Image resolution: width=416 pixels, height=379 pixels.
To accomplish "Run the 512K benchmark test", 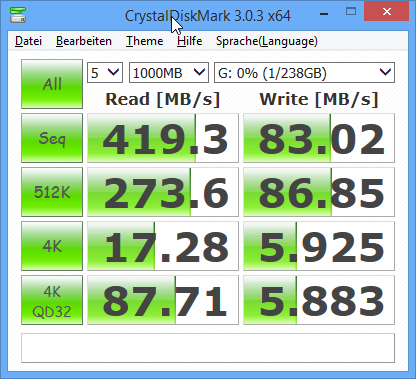I will (x=52, y=192).
